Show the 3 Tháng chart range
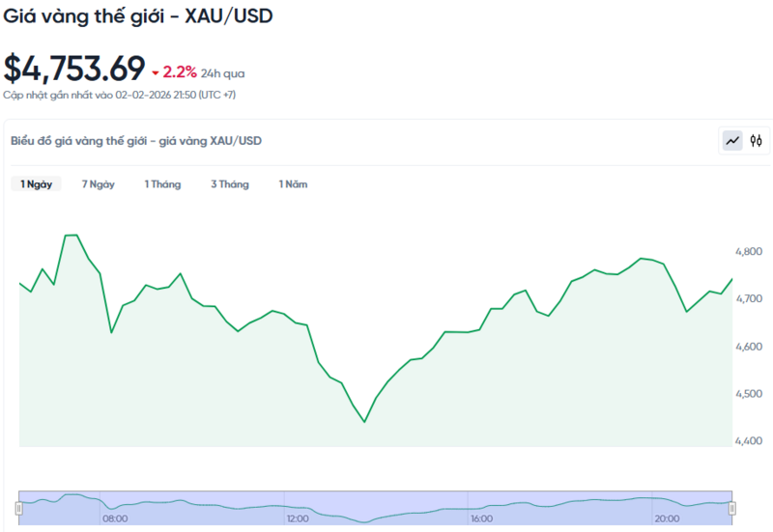773x532 pixels. (x=229, y=184)
